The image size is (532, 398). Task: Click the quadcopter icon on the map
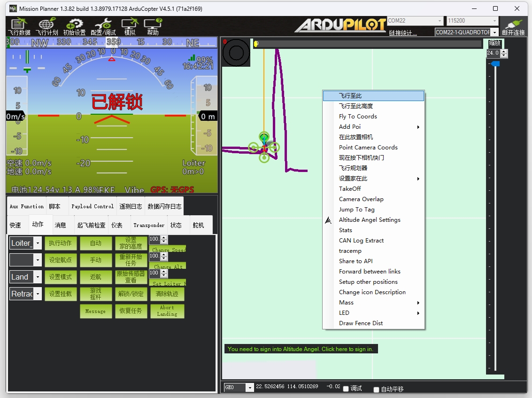[264, 148]
